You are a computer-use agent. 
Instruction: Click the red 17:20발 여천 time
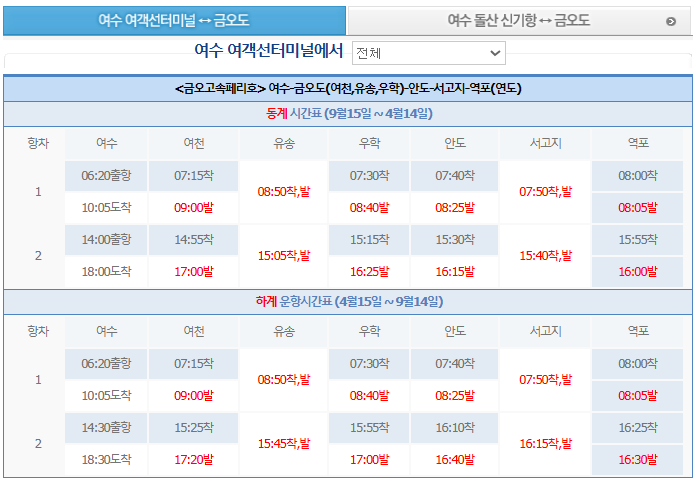pyautogui.click(x=193, y=459)
